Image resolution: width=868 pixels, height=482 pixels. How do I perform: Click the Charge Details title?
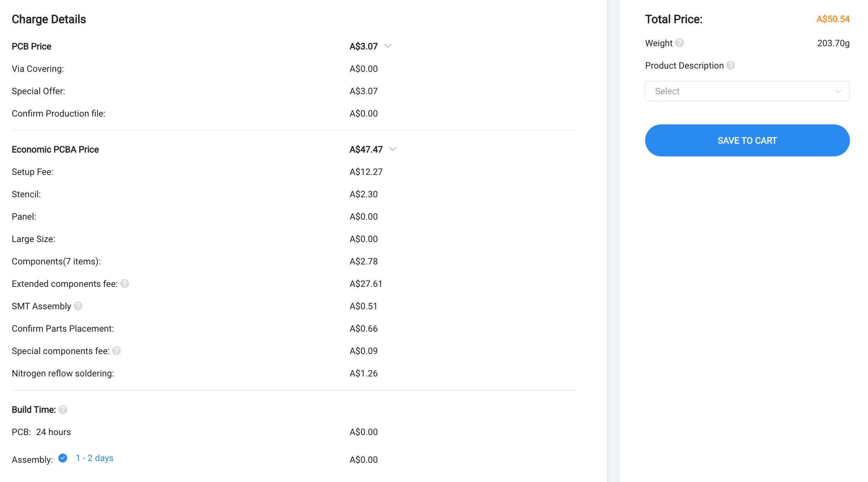click(49, 19)
